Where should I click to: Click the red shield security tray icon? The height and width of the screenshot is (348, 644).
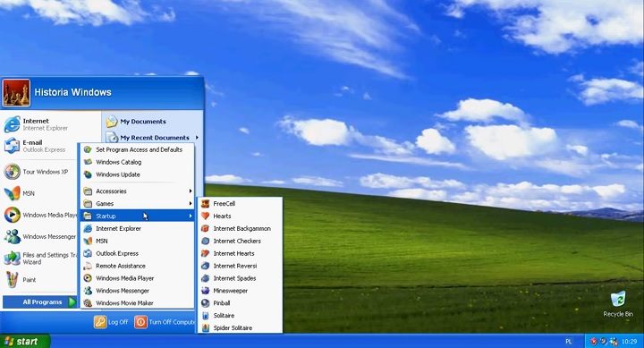pyautogui.click(x=594, y=342)
